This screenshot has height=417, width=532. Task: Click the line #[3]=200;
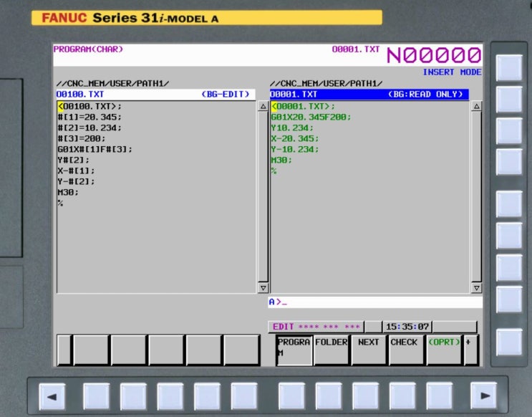82,138
